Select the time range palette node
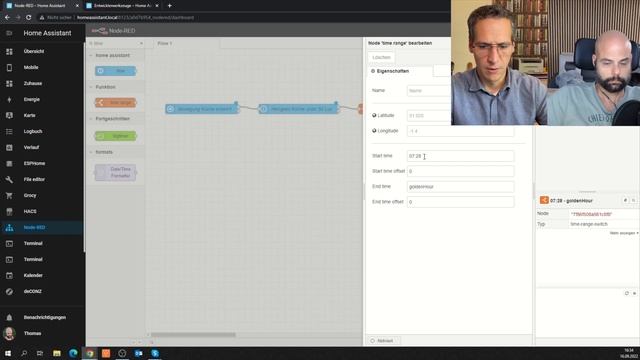The image size is (640, 360). tap(116, 102)
